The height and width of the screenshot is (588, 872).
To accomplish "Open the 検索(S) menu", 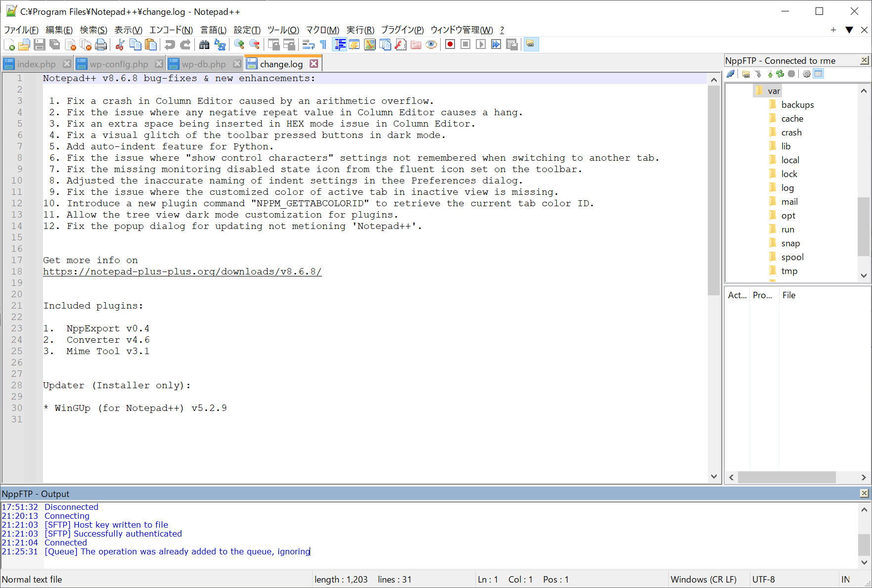I will (x=93, y=30).
